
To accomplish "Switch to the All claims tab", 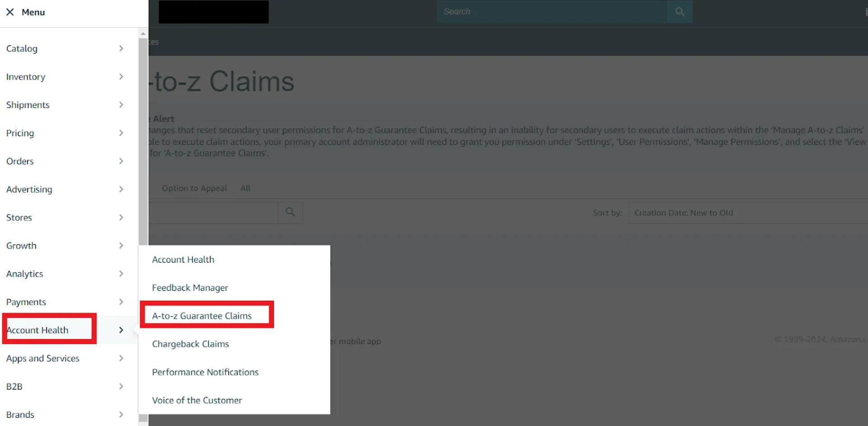I will tap(245, 188).
